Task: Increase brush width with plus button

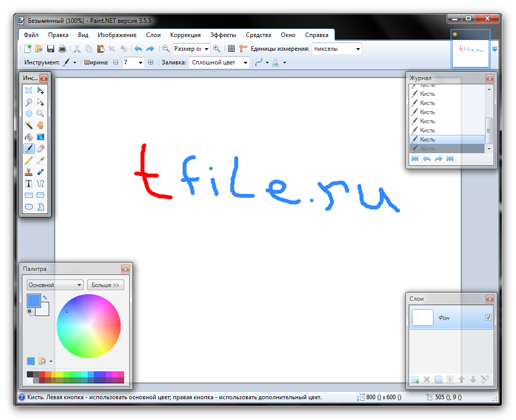Action: pos(151,62)
